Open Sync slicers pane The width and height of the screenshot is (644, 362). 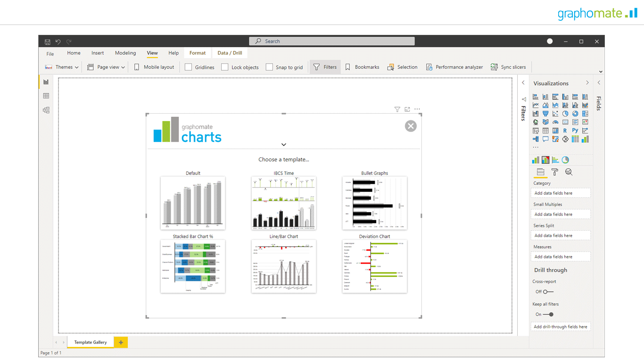click(508, 67)
